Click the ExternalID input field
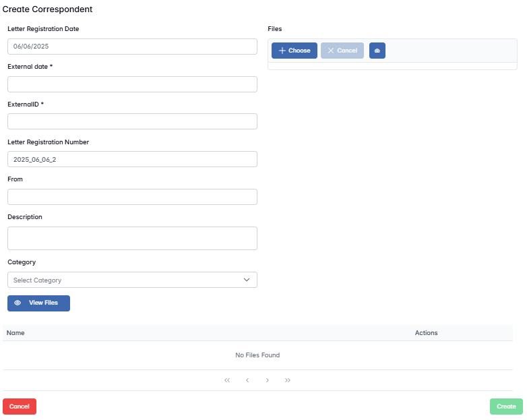This screenshot has width=527, height=420. [132, 121]
